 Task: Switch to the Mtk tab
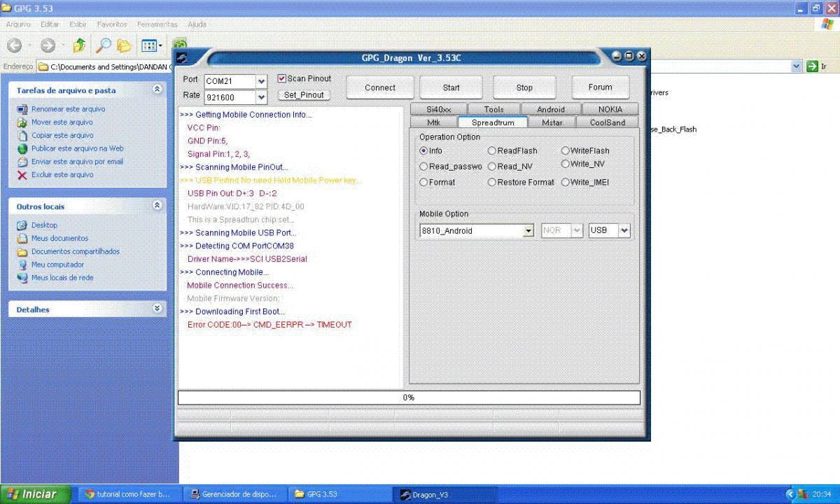point(433,122)
